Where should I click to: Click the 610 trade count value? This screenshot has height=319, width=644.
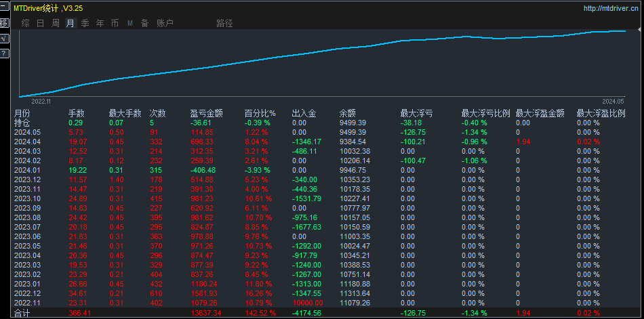click(156, 293)
